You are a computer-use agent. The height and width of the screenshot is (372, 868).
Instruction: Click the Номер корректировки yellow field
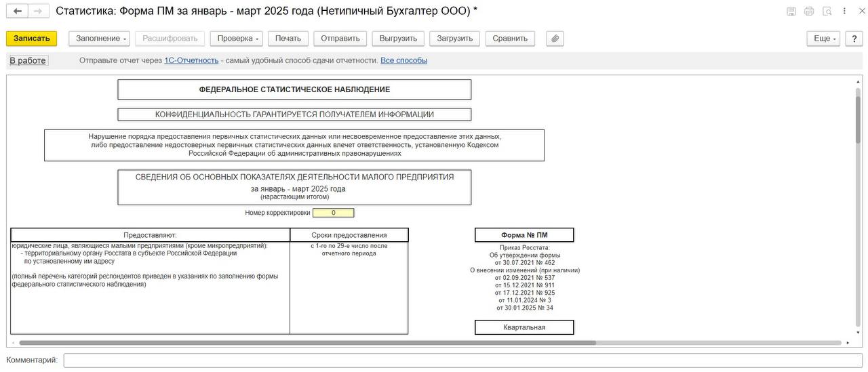click(x=333, y=213)
